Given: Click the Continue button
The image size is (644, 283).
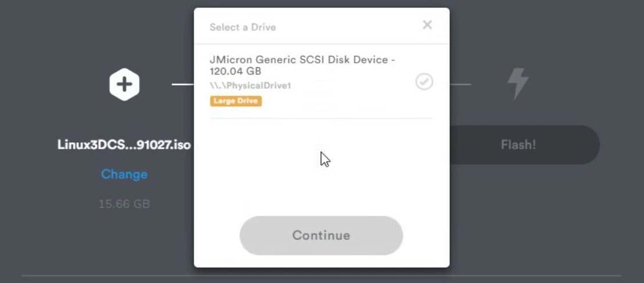Looking at the screenshot, I should 321,235.
